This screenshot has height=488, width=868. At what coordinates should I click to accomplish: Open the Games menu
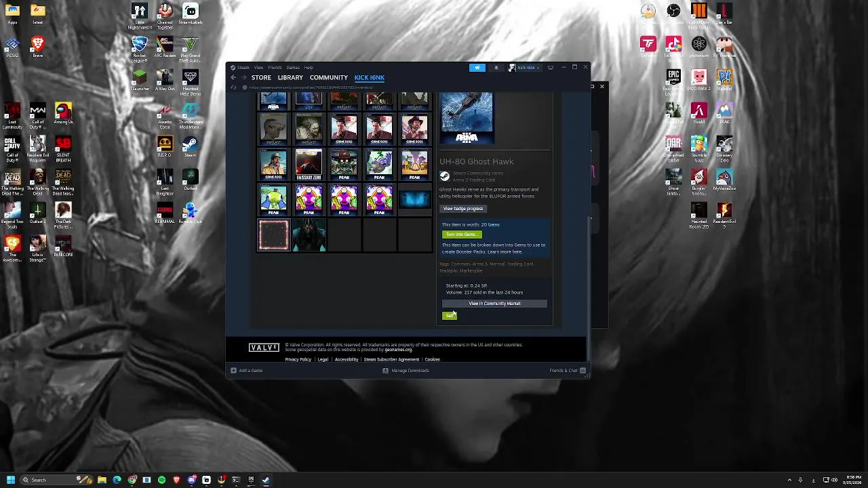293,67
